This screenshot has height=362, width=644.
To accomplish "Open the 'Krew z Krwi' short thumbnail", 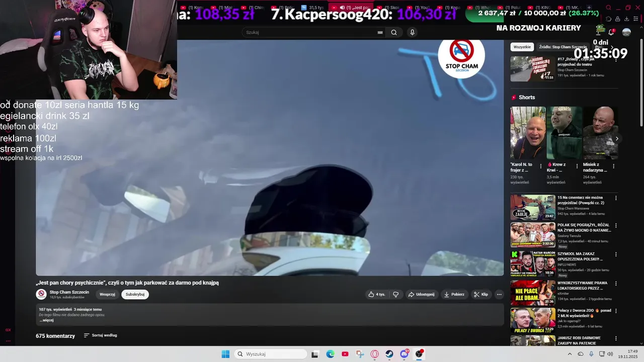I will click(x=565, y=133).
